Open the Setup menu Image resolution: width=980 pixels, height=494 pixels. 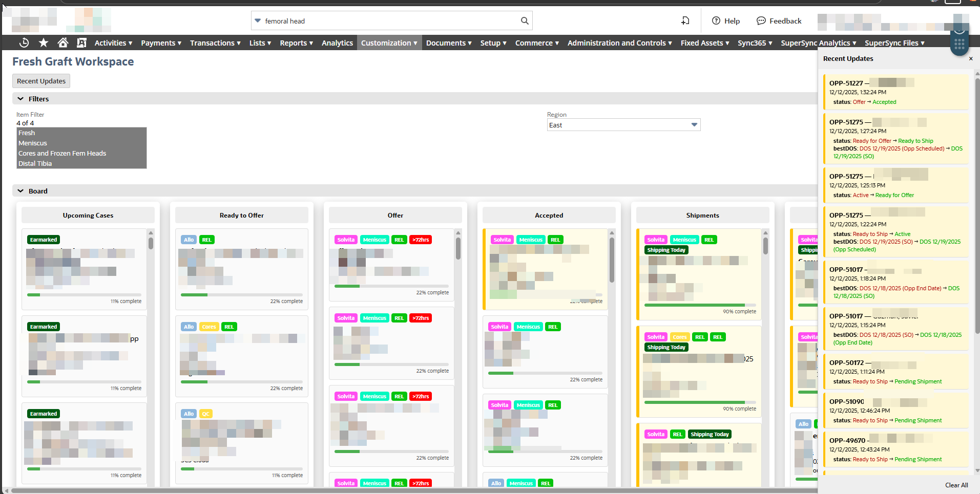click(x=493, y=43)
